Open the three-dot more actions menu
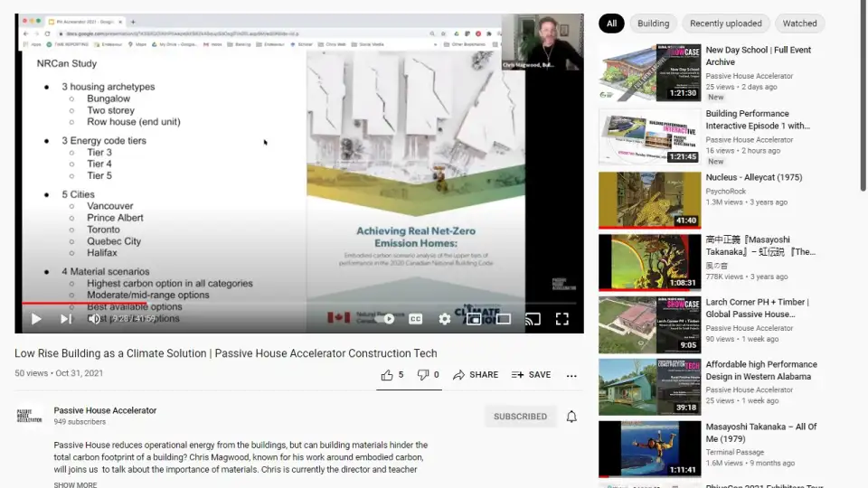Image resolution: width=868 pixels, height=488 pixels. coord(571,375)
